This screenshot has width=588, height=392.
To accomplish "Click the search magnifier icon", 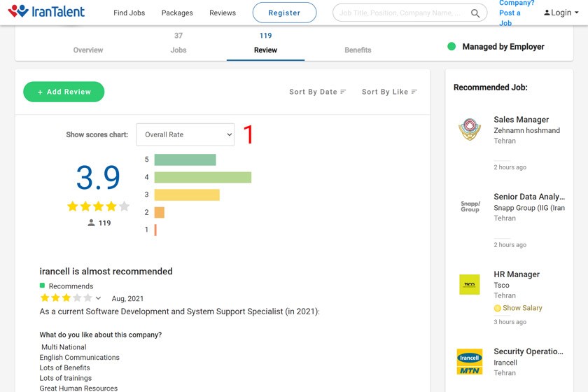I will (x=475, y=13).
